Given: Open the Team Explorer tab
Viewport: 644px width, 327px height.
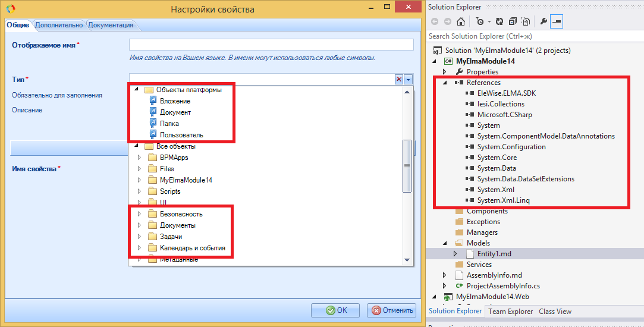Looking at the screenshot, I should tap(511, 311).
